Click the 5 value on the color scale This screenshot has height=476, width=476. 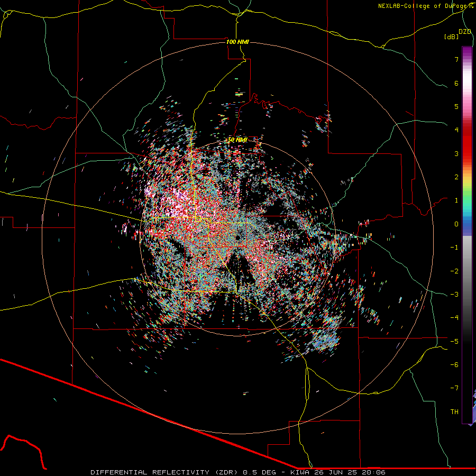[x=456, y=106]
